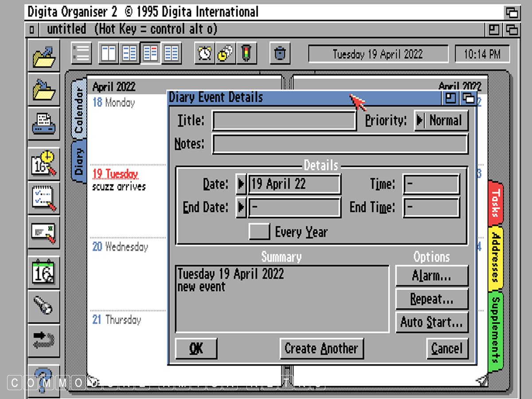Toggle the Every Year checkbox

259,232
